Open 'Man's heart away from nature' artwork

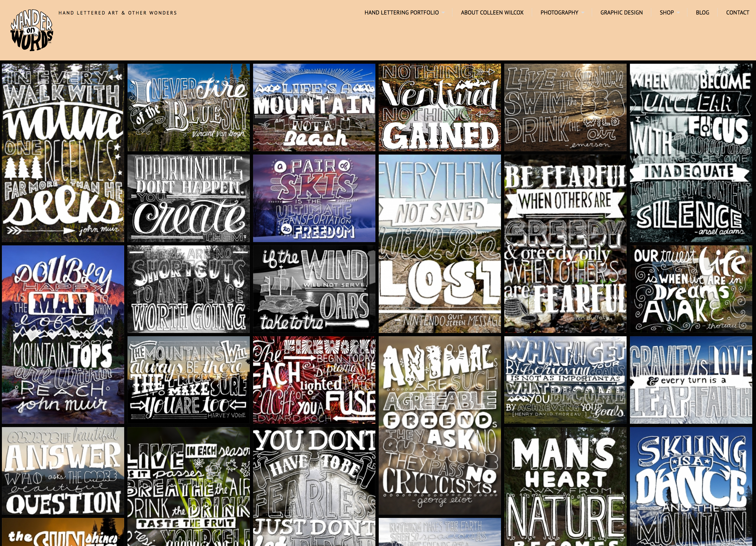565,486
